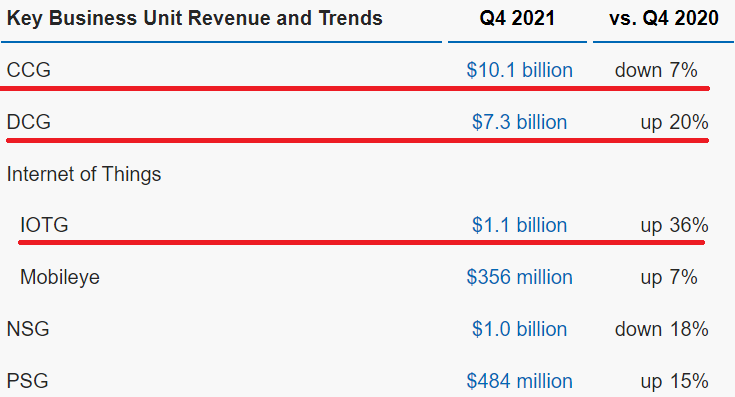Viewport: 735px width, 397px height.
Task: Click the 'up 15%' PSG trend
Action: [675, 381]
